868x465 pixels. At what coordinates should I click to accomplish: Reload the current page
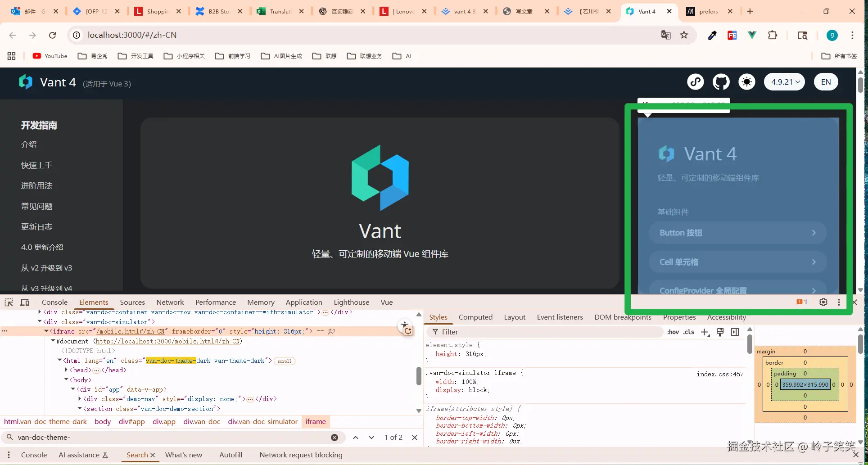[x=53, y=35]
